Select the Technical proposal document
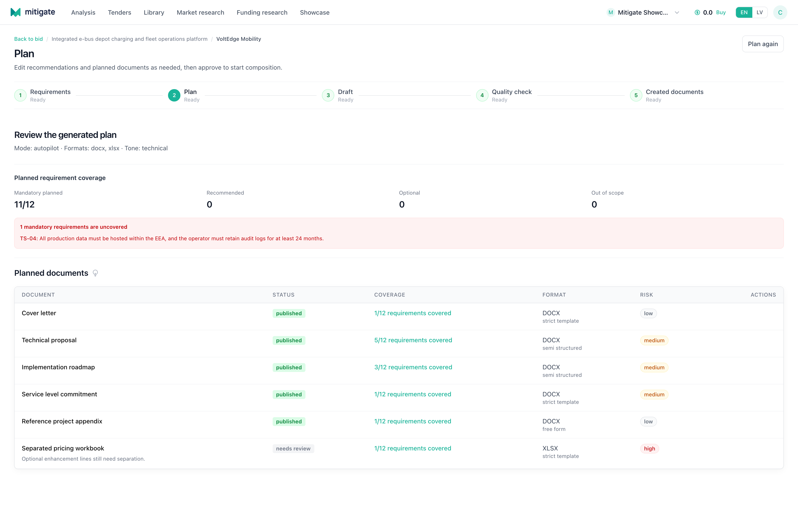Image resolution: width=798 pixels, height=532 pixels. tap(49, 340)
